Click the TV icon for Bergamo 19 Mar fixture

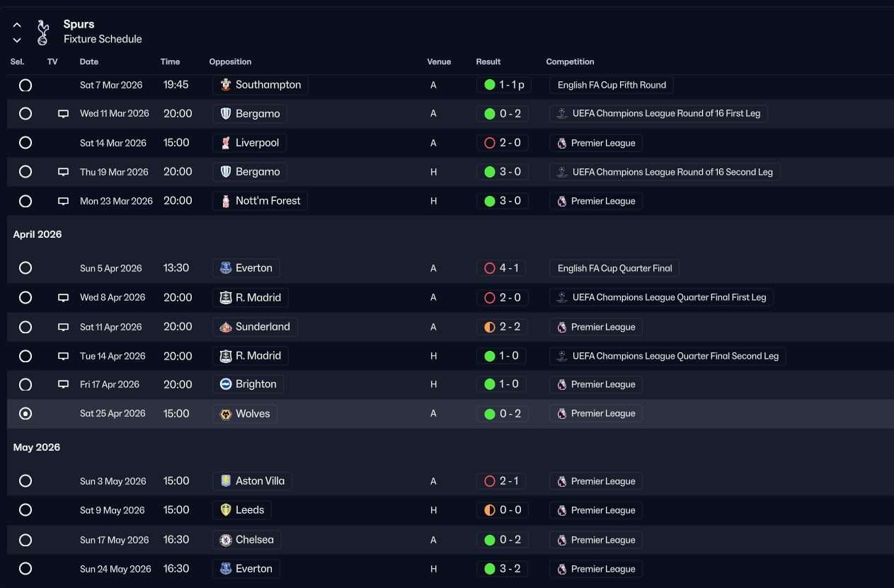64,172
